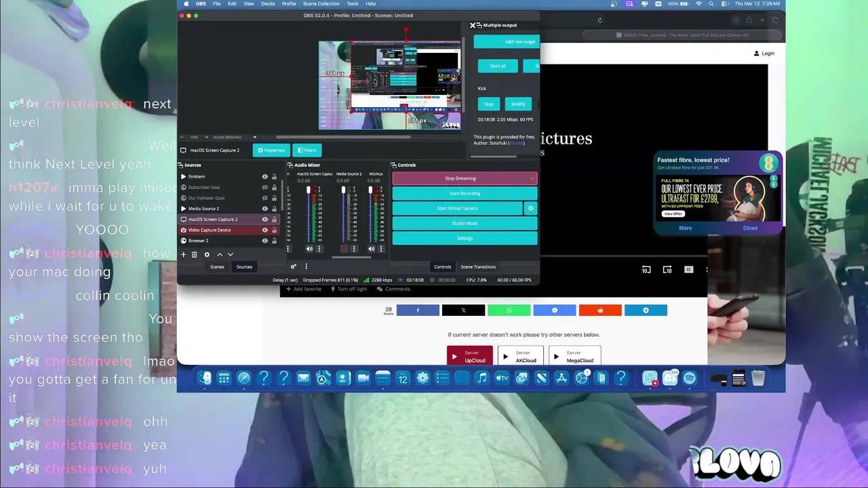Screen dimensions: 868x488
Task: Open a new Safari tab with plus
Action: (762, 20)
